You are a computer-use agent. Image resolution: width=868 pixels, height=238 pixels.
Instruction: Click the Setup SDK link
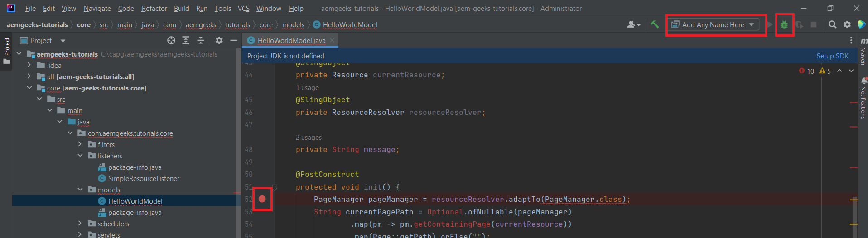832,56
